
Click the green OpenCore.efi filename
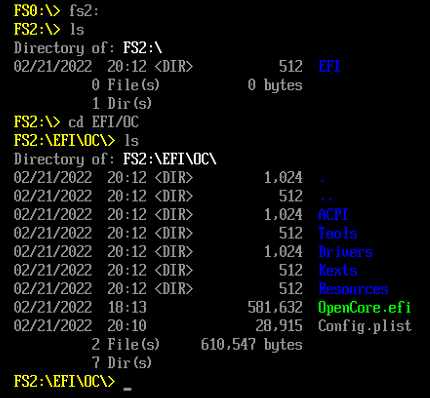[x=364, y=307]
